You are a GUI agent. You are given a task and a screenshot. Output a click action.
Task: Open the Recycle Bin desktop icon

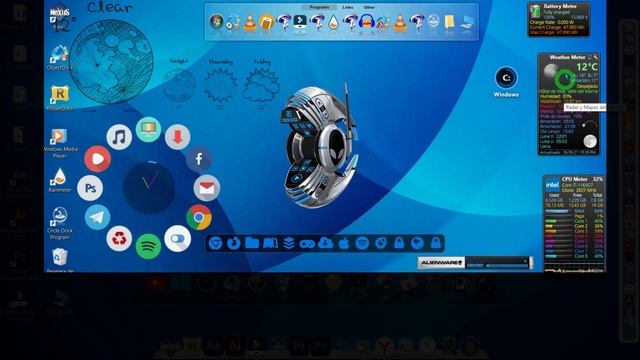[x=60, y=260]
